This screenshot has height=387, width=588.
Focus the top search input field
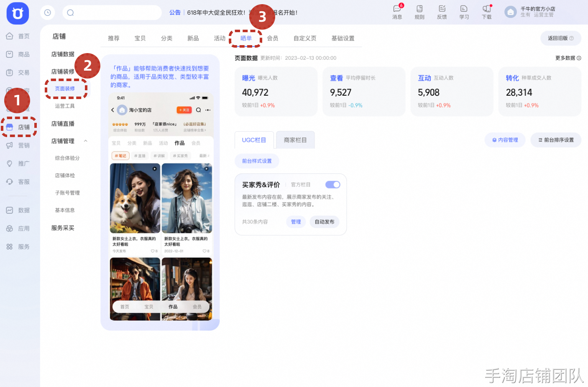pos(112,13)
